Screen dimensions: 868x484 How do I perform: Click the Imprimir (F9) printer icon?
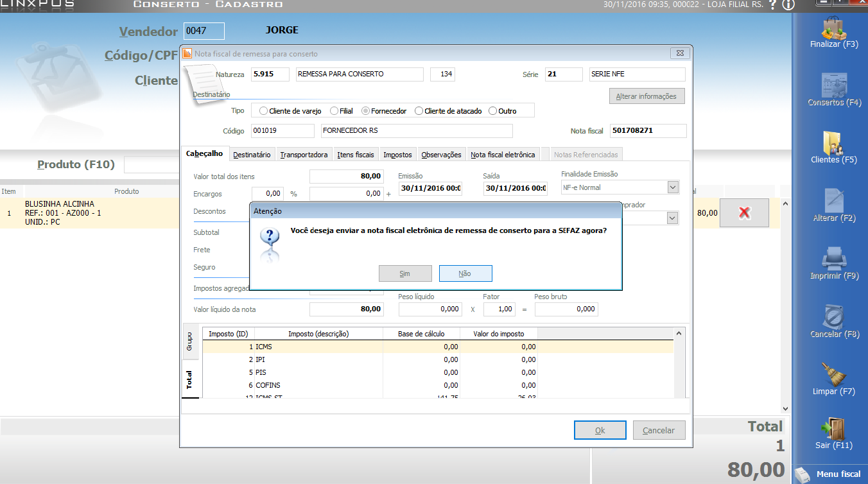(834, 259)
